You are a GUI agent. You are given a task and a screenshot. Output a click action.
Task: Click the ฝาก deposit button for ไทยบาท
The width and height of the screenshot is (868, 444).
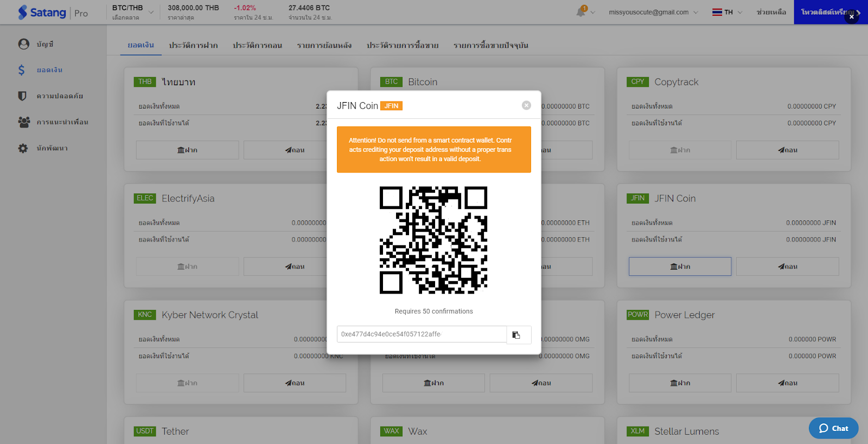pos(187,150)
